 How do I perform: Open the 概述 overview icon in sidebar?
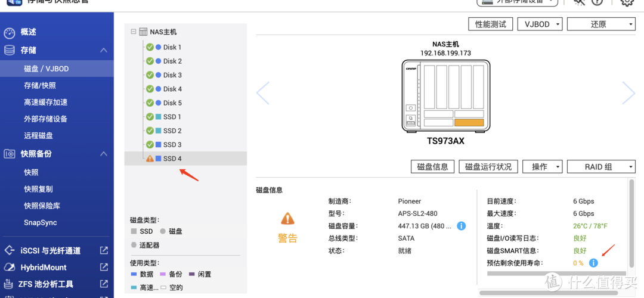pyautogui.click(x=10, y=32)
